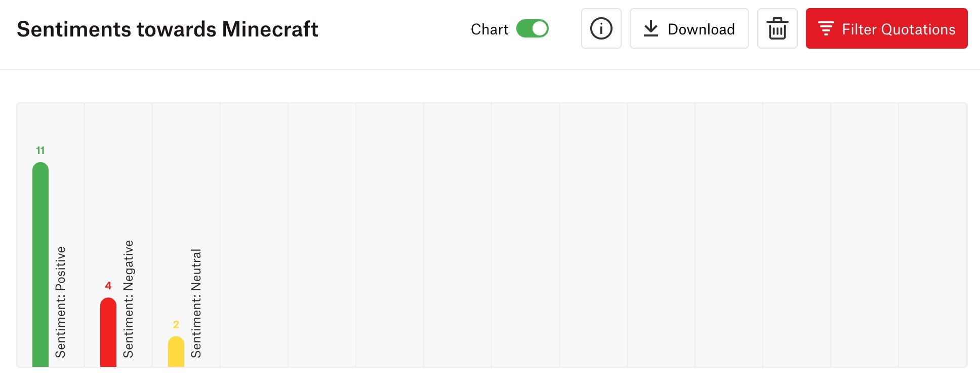Image resolution: width=980 pixels, height=381 pixels.
Task: Click the Sentiment: Neutral label
Action: click(x=196, y=303)
